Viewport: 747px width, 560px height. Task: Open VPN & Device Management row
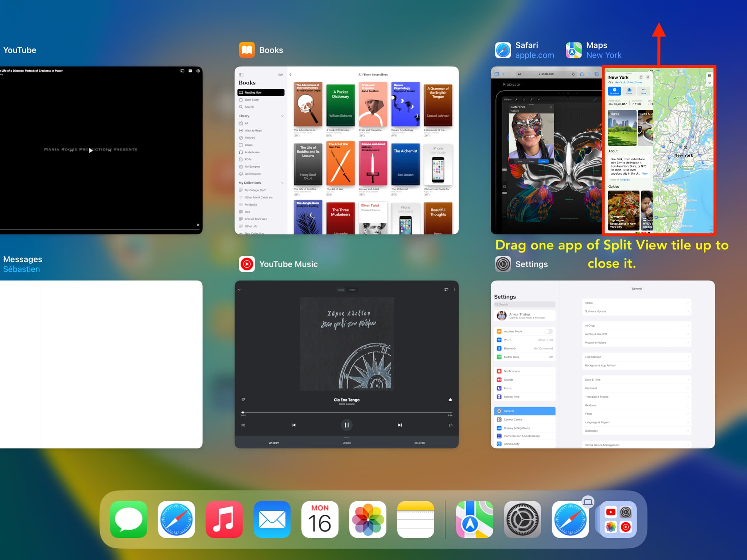[637, 445]
